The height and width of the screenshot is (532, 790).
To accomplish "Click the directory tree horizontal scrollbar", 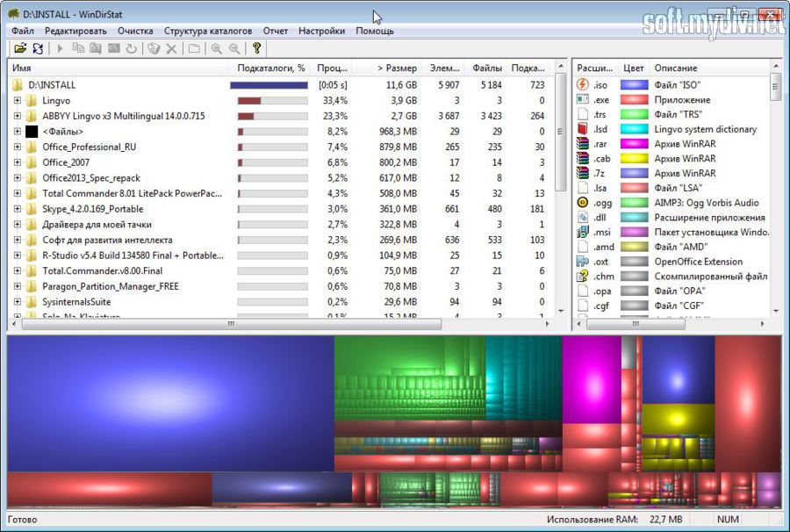I will pos(232,324).
